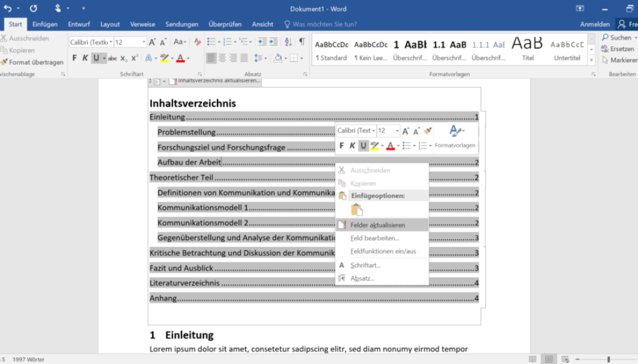Paste icon under Einfügeoptionen
This screenshot has height=364, width=638.
pyautogui.click(x=357, y=210)
